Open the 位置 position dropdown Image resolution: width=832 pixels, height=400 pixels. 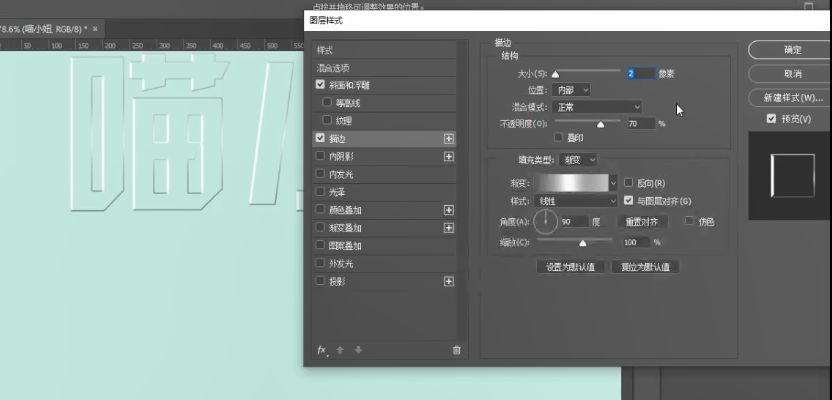pyautogui.click(x=571, y=90)
